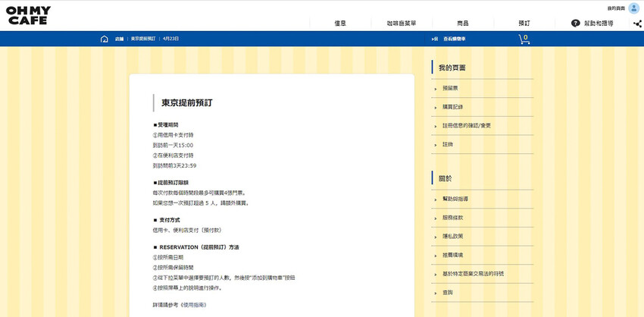Open the shopping cart icon
Viewport: 644px width, 317px height.
[524, 39]
